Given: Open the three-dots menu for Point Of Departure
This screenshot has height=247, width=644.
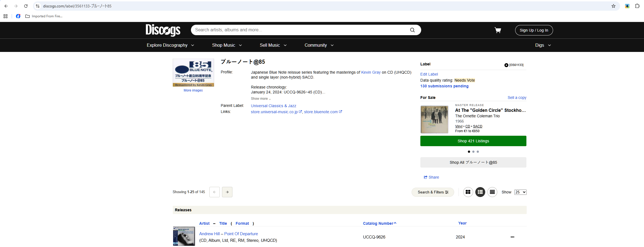Looking at the screenshot, I should pyautogui.click(x=512, y=237).
